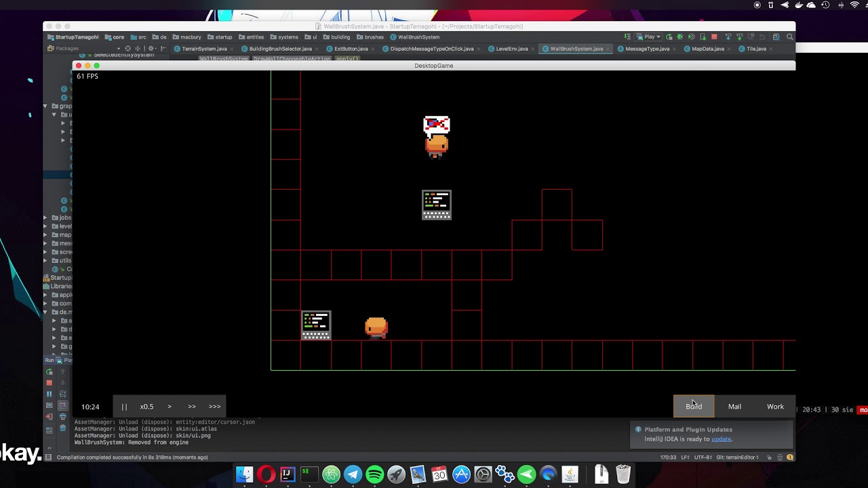Switch to the LevelEnv.java tab
The height and width of the screenshot is (488, 868).
(x=512, y=49)
